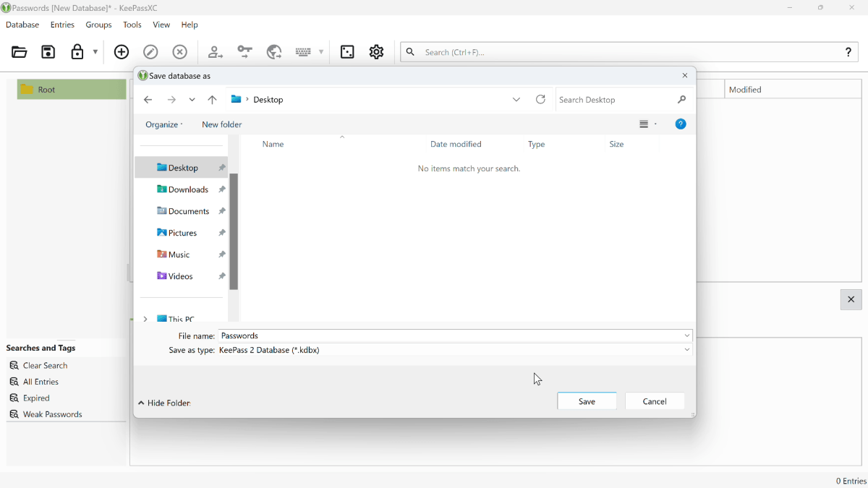Image resolution: width=868 pixels, height=488 pixels.
Task: Go up one folder level arrow
Action: 213,100
